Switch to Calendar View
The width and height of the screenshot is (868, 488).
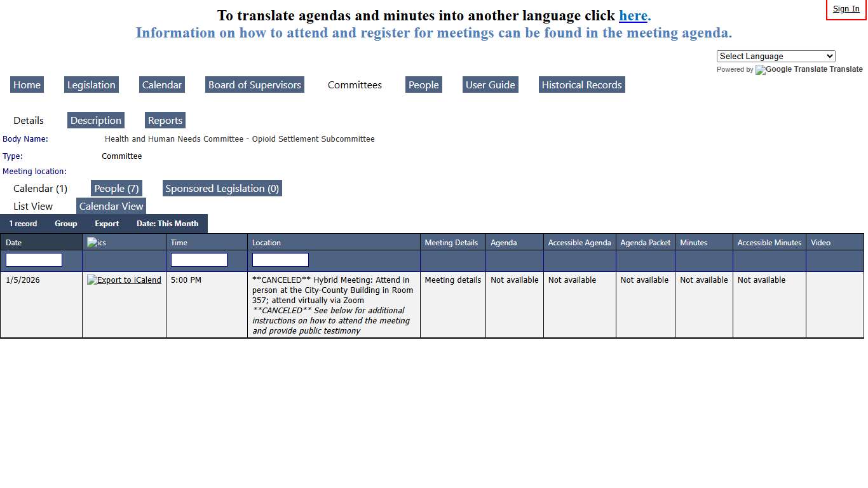coord(111,207)
